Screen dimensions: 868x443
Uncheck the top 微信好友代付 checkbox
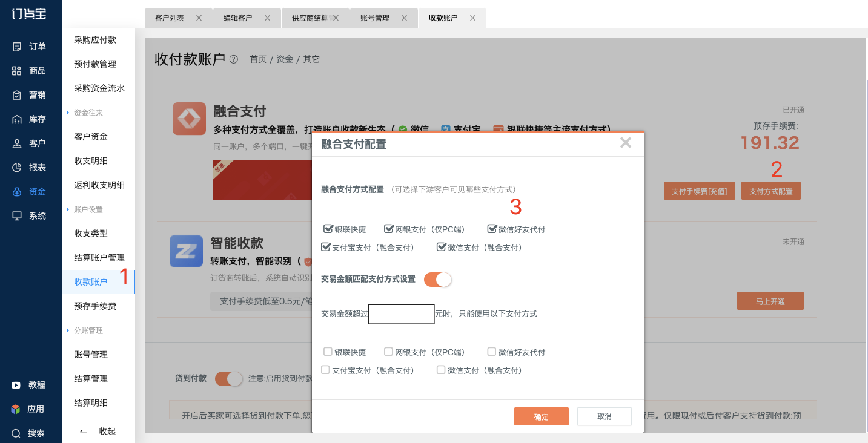coord(492,229)
